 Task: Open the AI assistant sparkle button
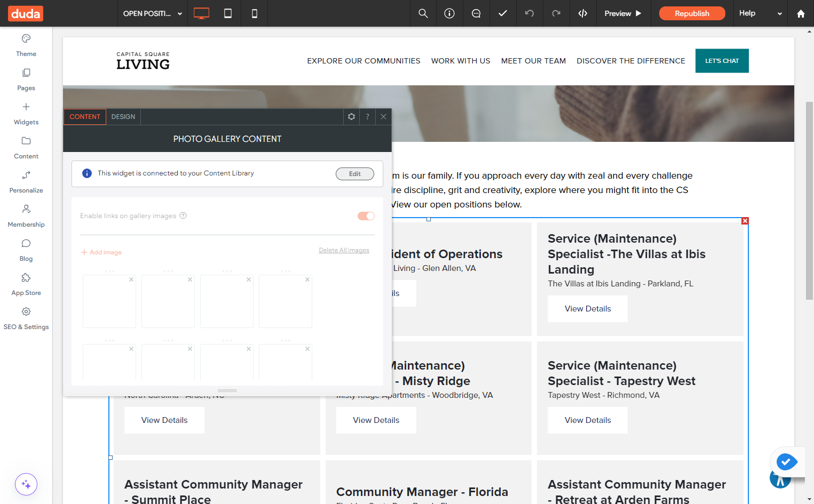(26, 484)
